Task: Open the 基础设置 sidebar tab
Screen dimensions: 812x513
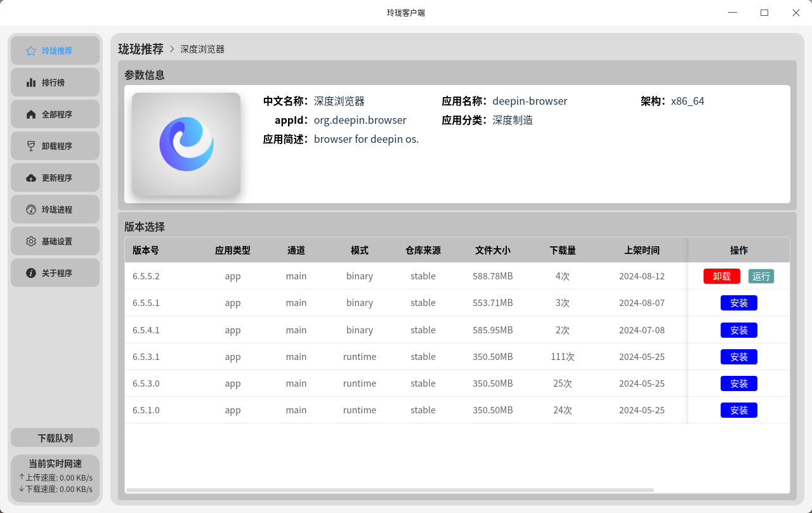Action: pyautogui.click(x=55, y=241)
